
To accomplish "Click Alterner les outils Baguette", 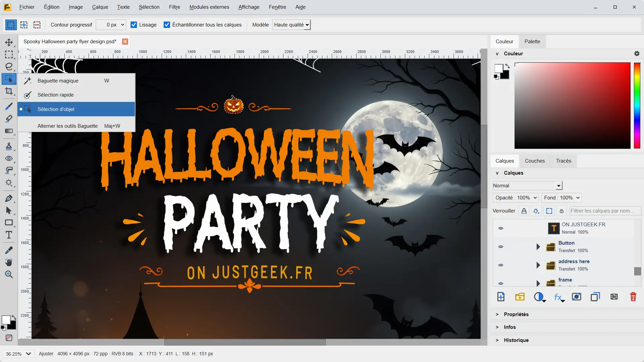I will [x=76, y=126].
